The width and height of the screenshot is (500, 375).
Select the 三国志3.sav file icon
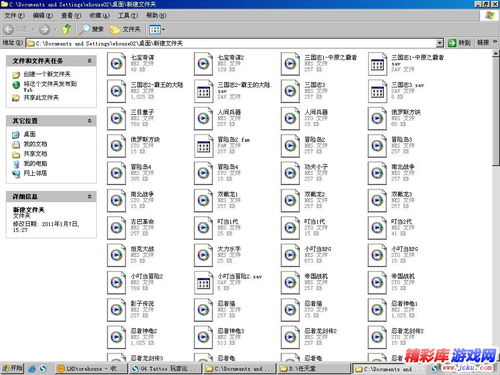click(x=377, y=91)
